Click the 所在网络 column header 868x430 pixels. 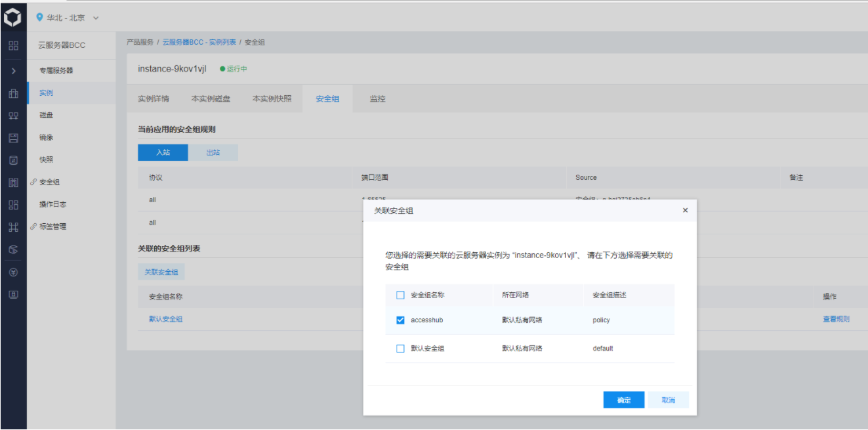tap(515, 295)
